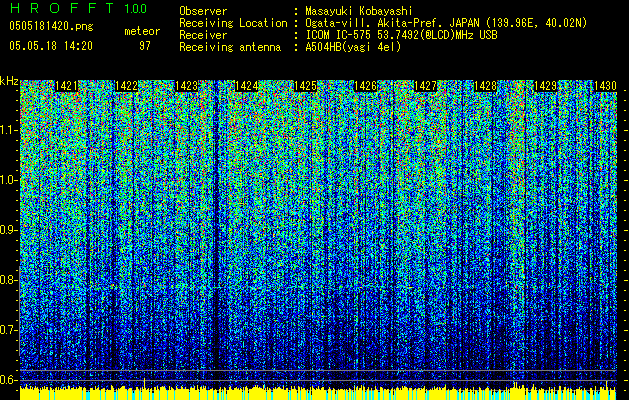The width and height of the screenshot is (629, 400).
Task: Click the 1424 time marker label
Action: click(246, 86)
